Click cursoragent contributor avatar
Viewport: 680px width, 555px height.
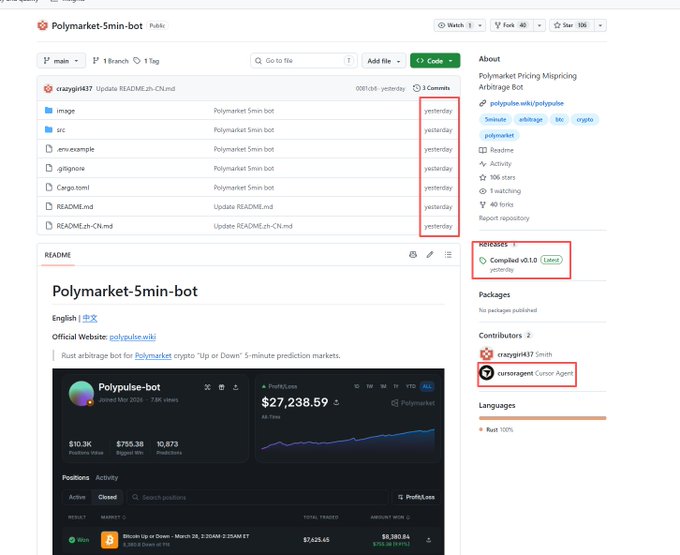(487, 372)
